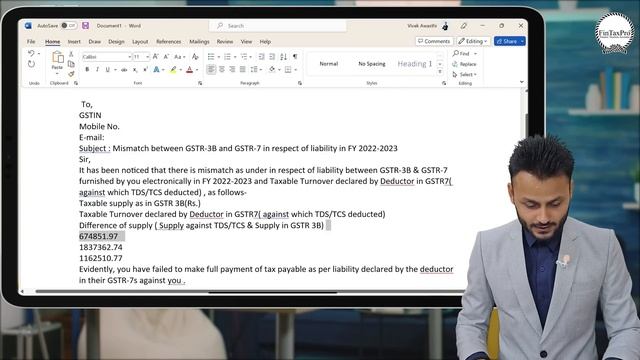Click the Copy icon
This screenshot has width=640, height=360.
coord(71,64)
